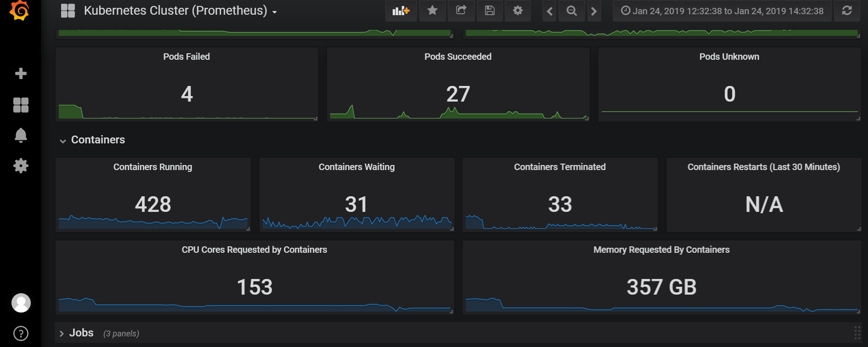Open the Grafana home logo
868x347 pixels.
(x=20, y=10)
